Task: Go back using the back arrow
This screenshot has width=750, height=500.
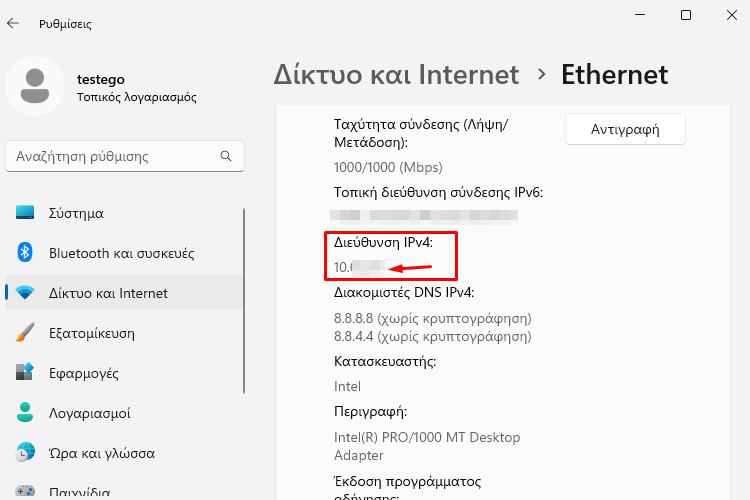Action: coord(13,23)
